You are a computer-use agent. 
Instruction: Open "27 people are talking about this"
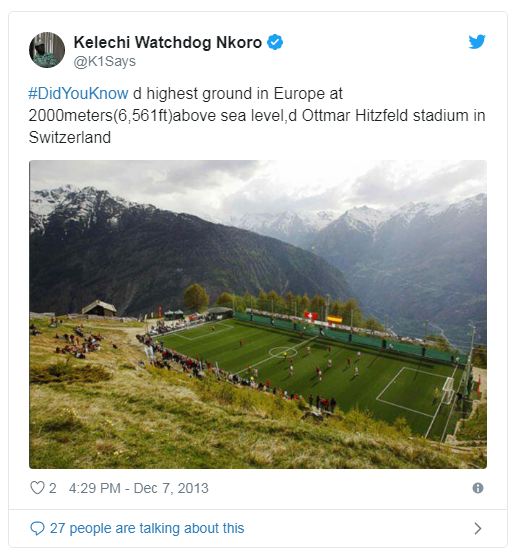click(x=147, y=528)
